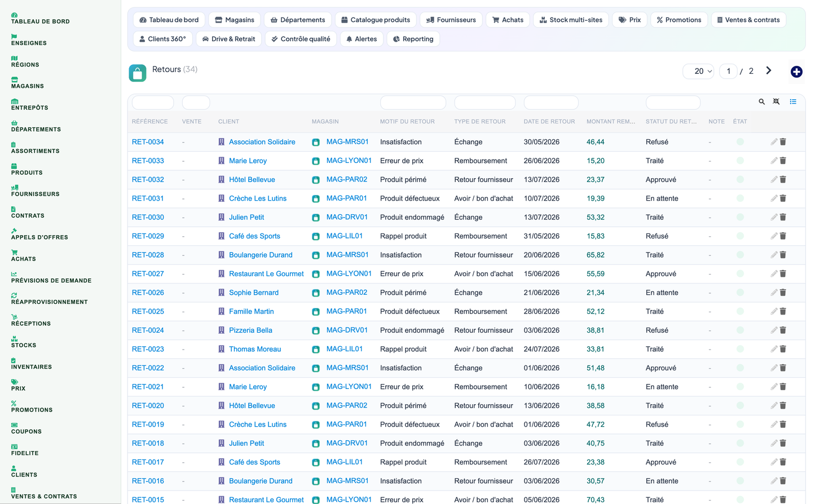
Task: Edit return RET-0034 with the pencil icon
Action: click(774, 142)
